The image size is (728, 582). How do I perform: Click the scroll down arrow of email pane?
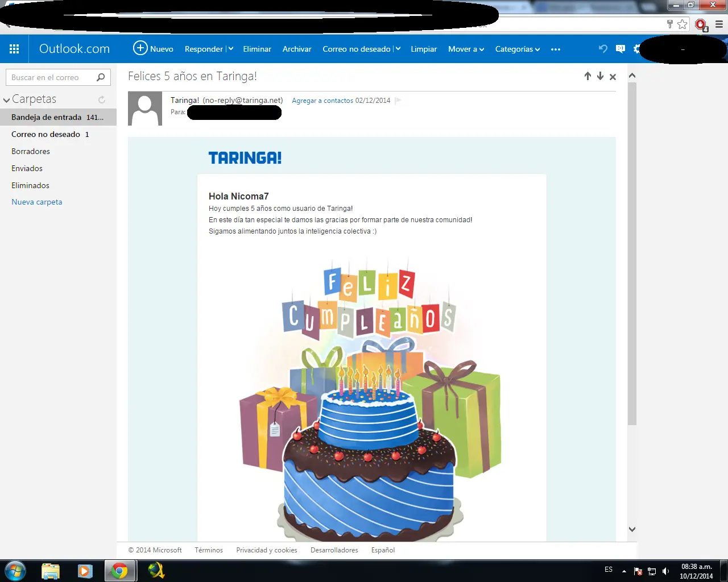[632, 529]
